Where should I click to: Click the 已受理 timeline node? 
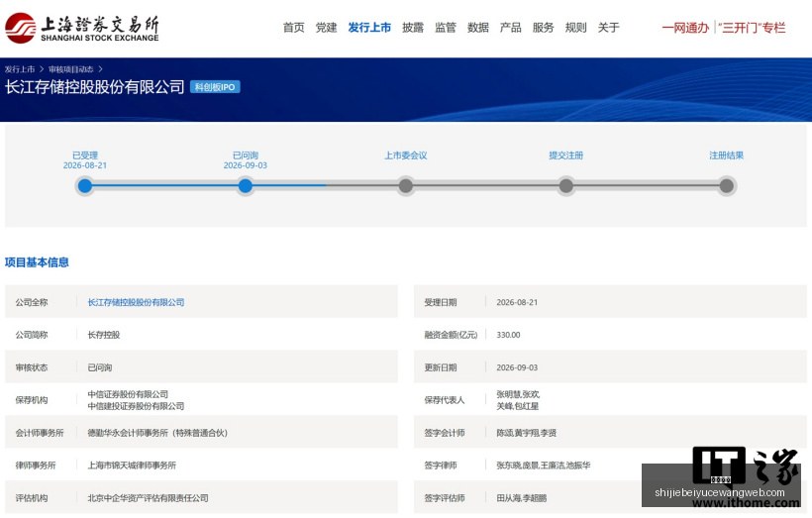[x=85, y=186]
